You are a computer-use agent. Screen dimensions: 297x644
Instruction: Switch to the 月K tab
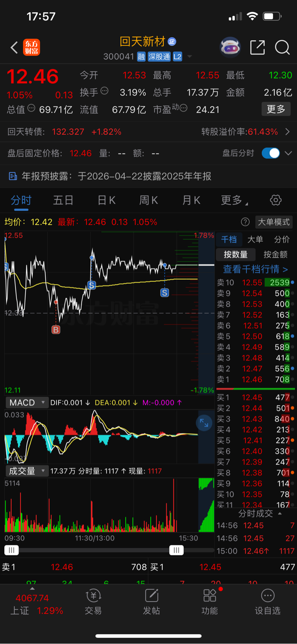[x=191, y=200]
